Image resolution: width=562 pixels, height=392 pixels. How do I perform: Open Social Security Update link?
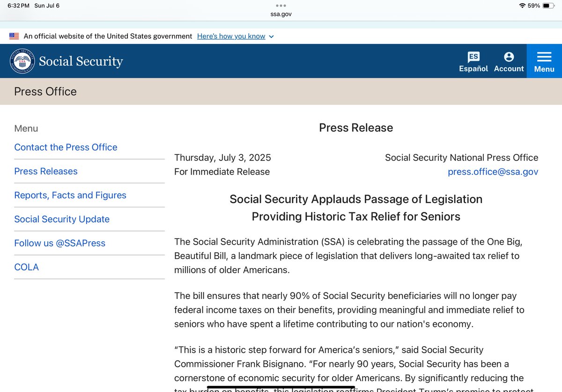pyautogui.click(x=62, y=219)
